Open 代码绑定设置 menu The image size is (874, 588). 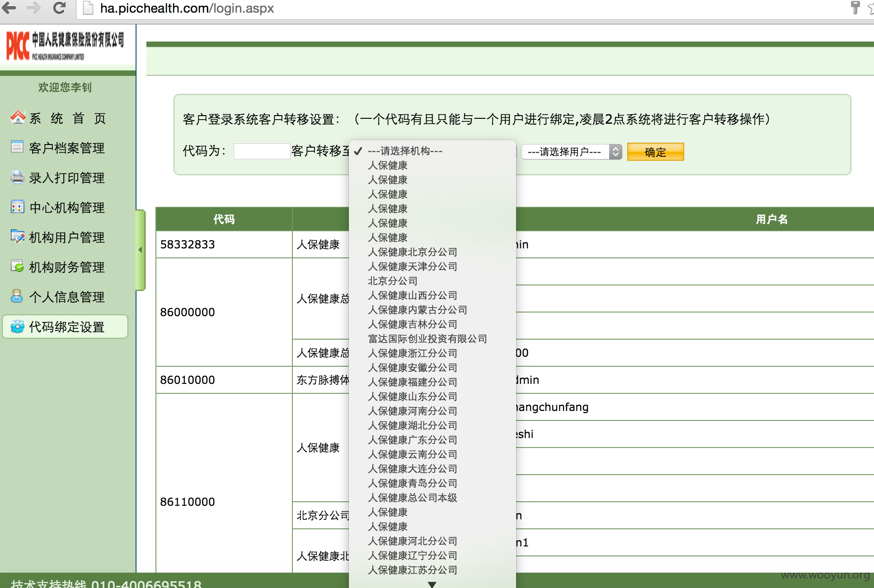click(66, 327)
